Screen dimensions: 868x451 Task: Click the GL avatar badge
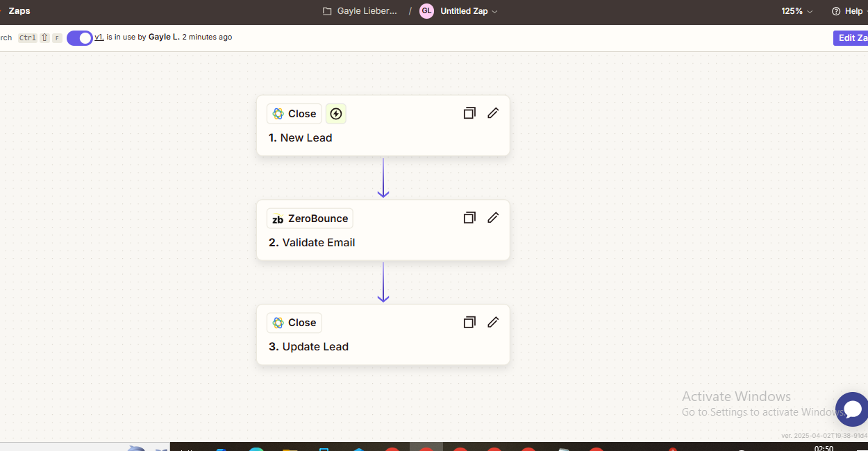[426, 11]
